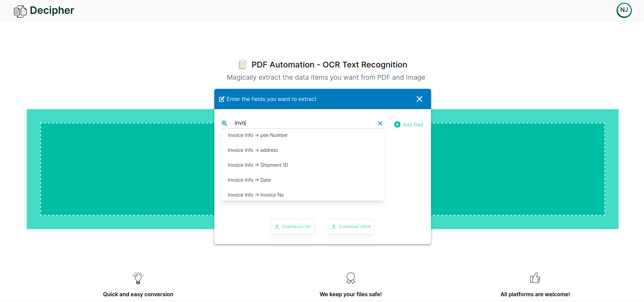Image resolution: width=644 pixels, height=302 pixels.
Task: Clear the search field with X
Action: 380,123
